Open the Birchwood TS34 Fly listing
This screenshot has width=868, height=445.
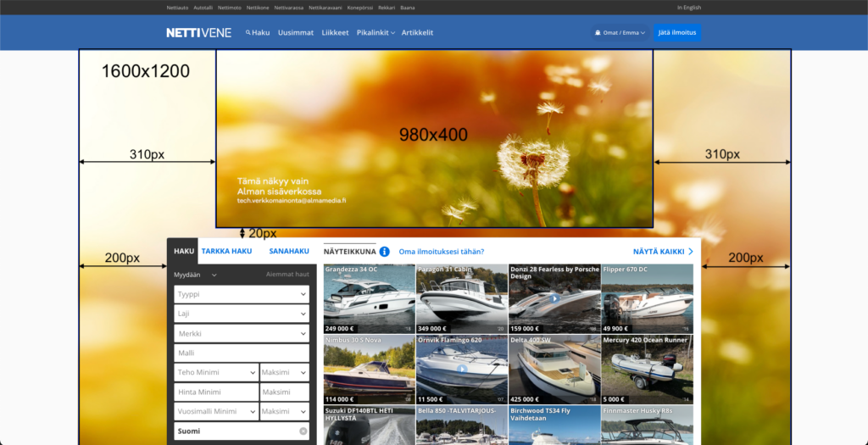point(554,425)
